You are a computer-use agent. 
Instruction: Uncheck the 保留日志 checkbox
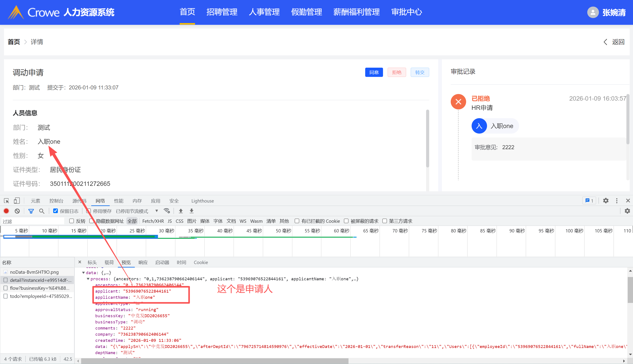click(x=56, y=211)
